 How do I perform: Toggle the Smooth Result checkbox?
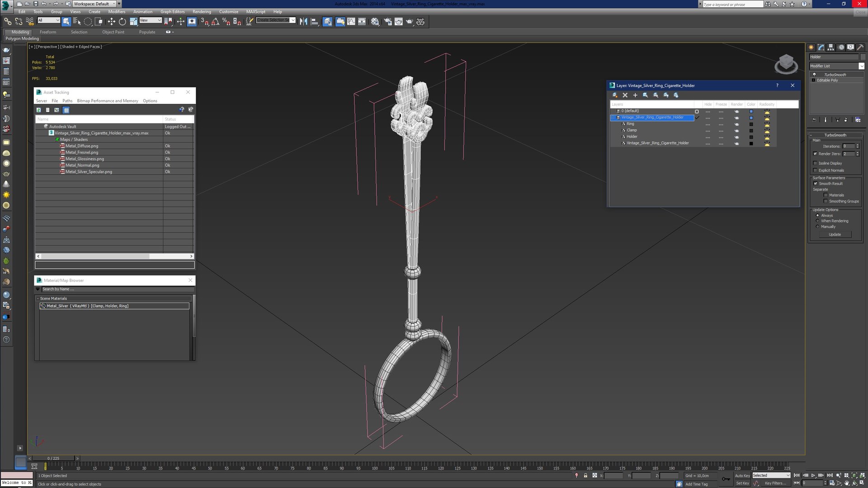tap(815, 183)
